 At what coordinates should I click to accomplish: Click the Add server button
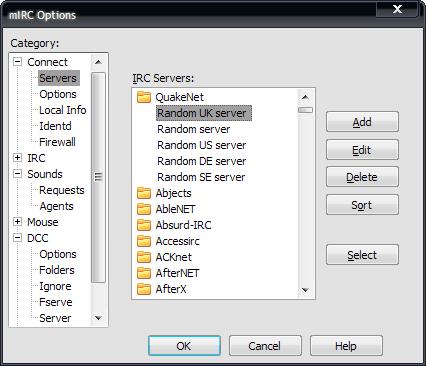tap(362, 122)
